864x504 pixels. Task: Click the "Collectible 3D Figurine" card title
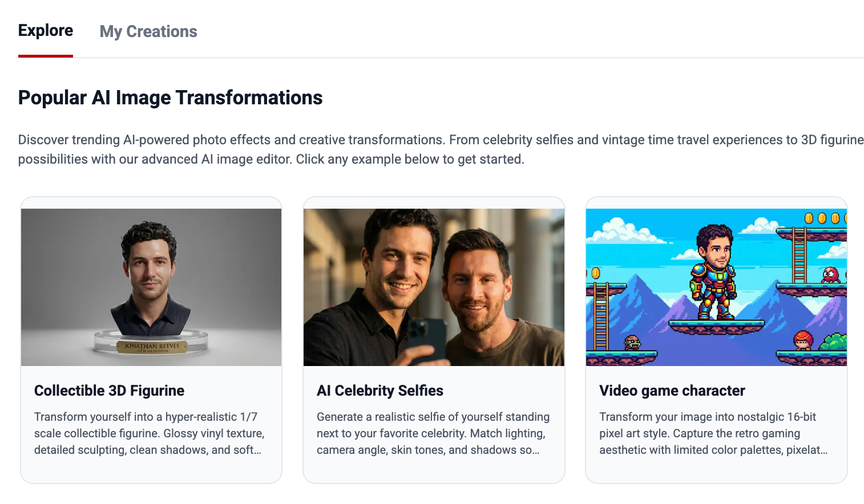pos(109,391)
